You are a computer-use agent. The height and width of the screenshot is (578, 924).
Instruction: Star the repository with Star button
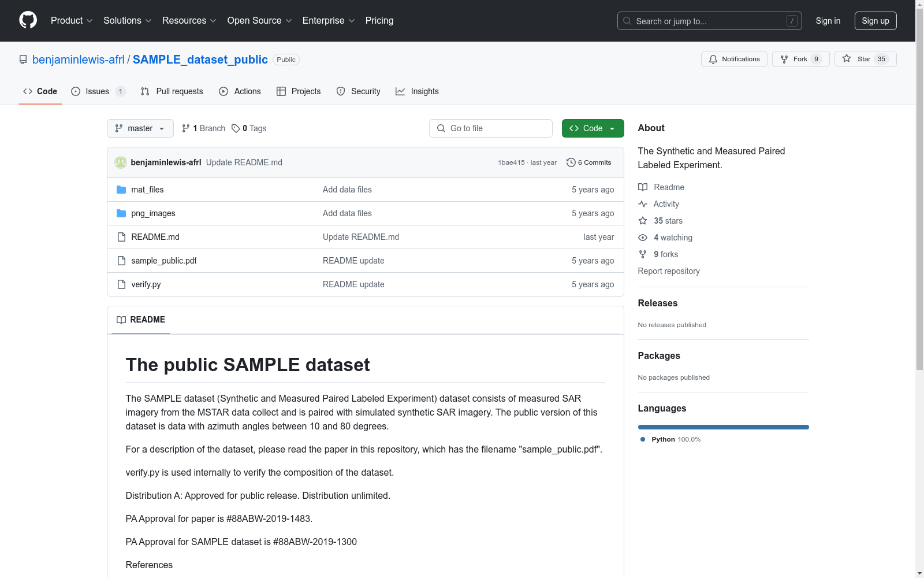pyautogui.click(x=865, y=59)
